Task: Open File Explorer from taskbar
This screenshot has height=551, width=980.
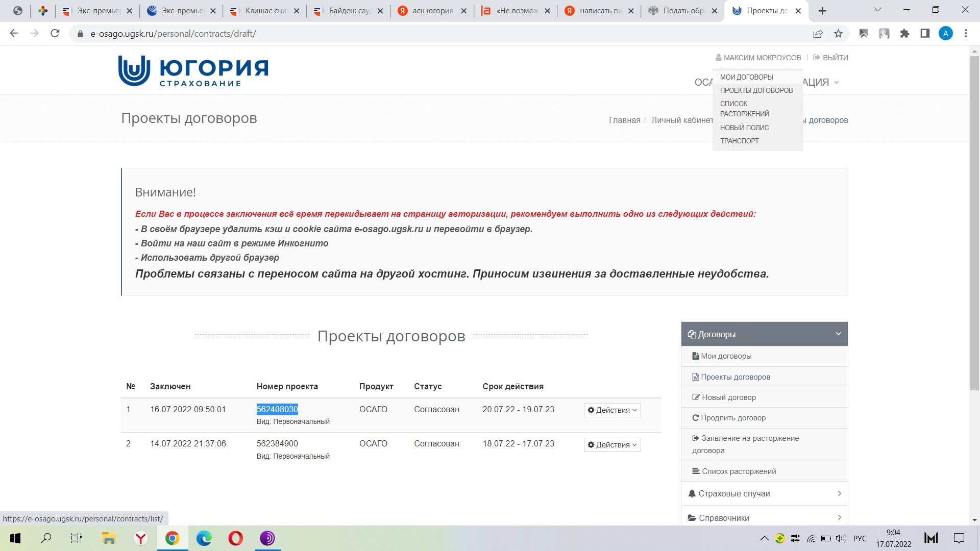Action: (109, 538)
